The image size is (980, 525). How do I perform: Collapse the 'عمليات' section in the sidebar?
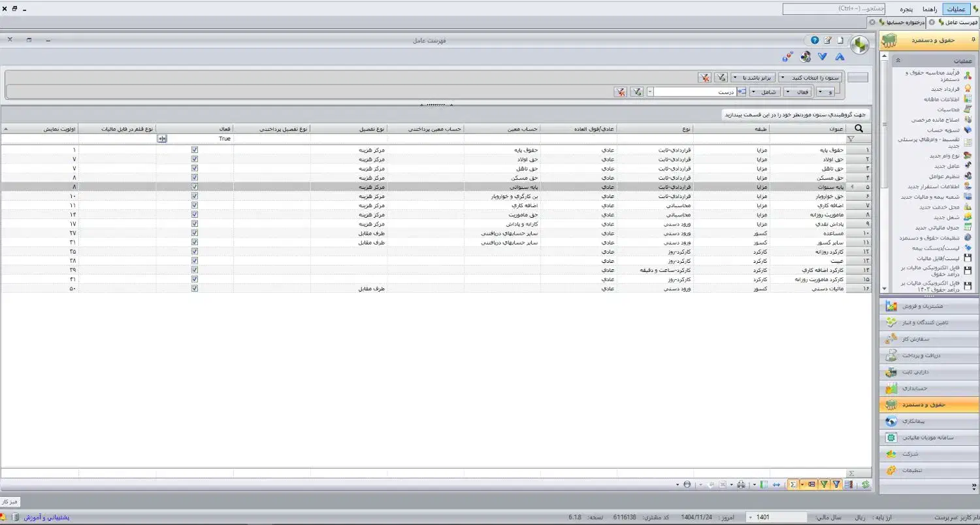[x=898, y=60]
